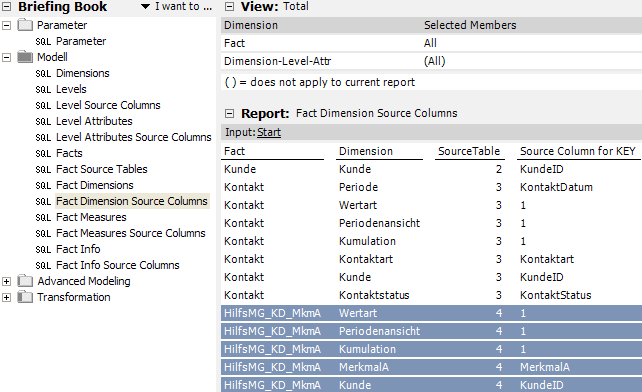The width and height of the screenshot is (642, 392).
Task: Collapse the Parameter folder node
Action: tap(7, 25)
